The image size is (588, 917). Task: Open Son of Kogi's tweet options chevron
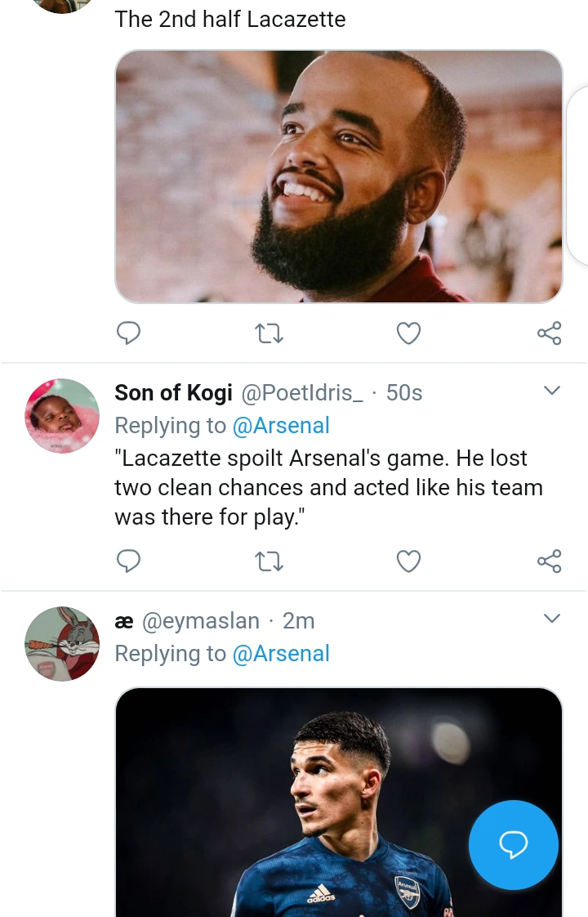click(552, 390)
